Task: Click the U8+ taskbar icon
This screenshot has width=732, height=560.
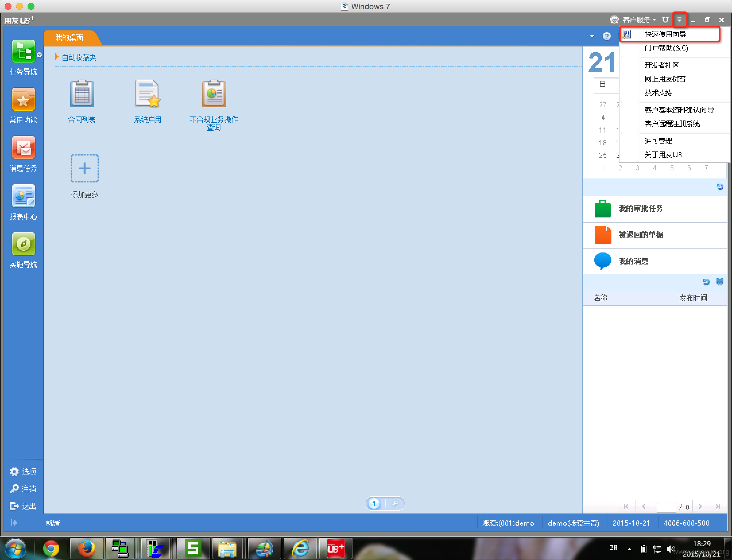Action: click(x=336, y=548)
